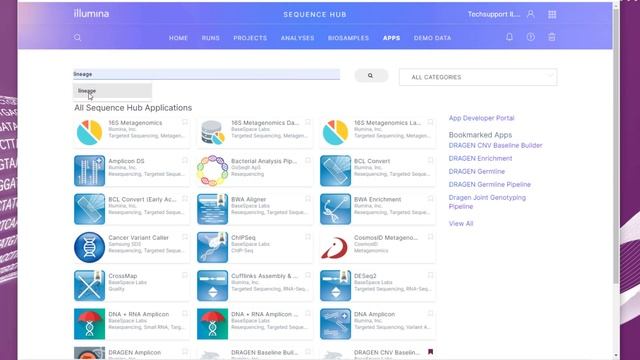Open the BWA Aligner app icon

(x=212, y=209)
